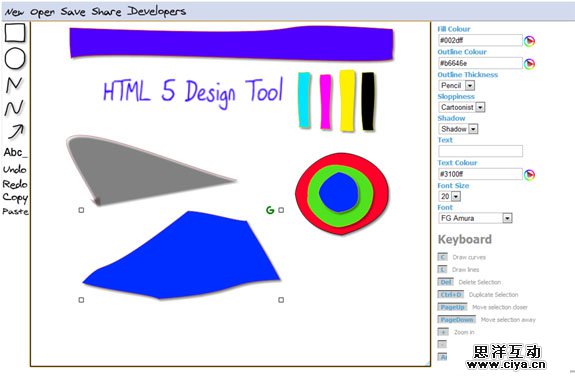Open the Fill Colour picker wheel
The image size is (575, 380).
click(529, 41)
